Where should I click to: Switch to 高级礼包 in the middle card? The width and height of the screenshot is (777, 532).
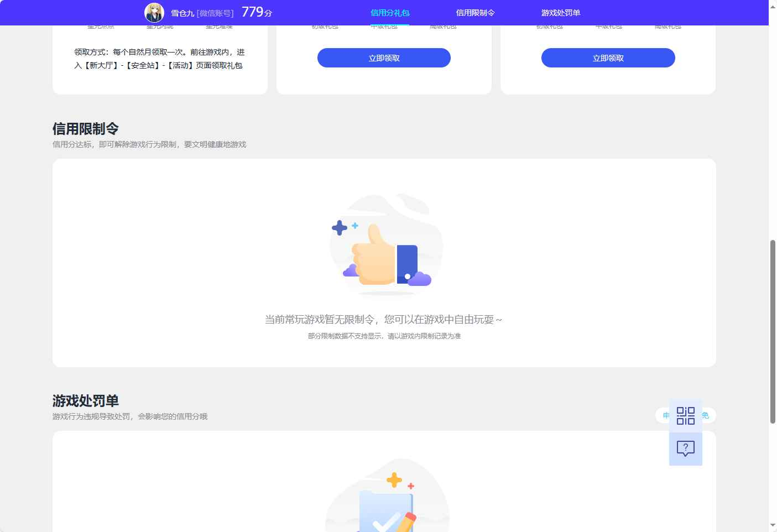click(442, 25)
